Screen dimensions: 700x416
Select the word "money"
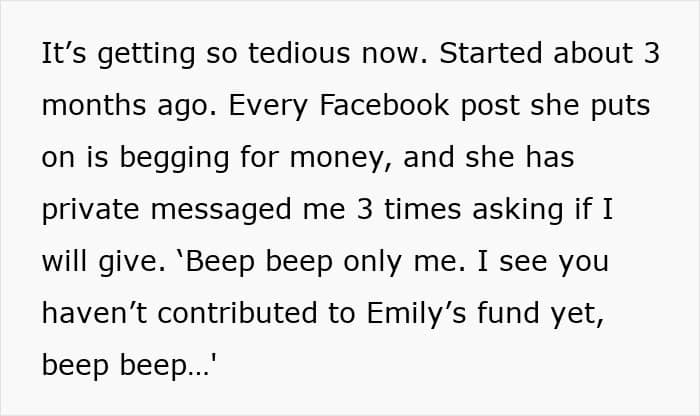[337, 160]
